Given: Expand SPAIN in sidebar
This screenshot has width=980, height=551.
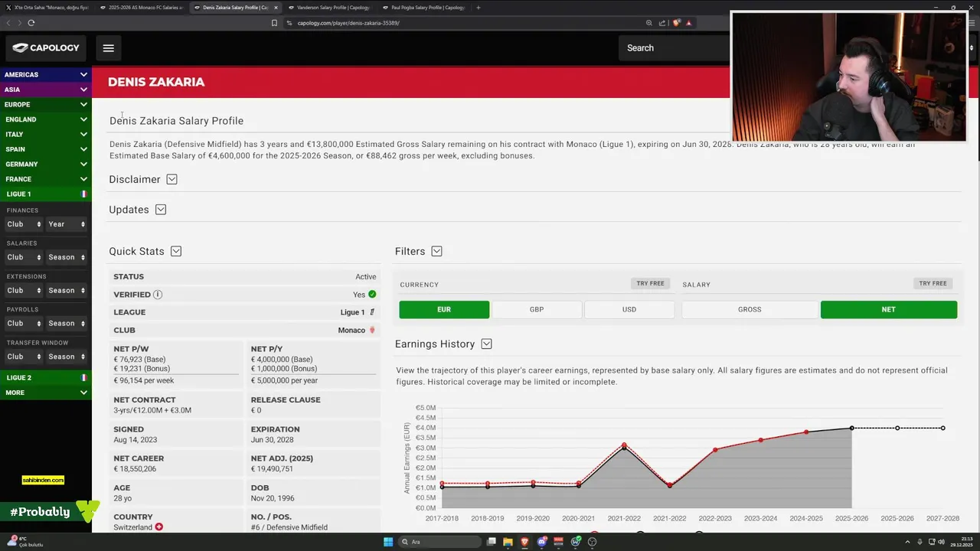Looking at the screenshot, I should click(46, 149).
